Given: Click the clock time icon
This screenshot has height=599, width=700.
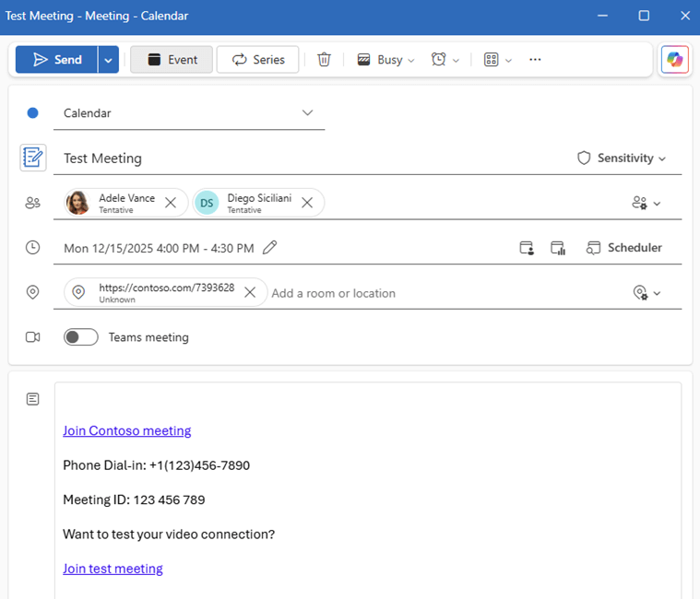Looking at the screenshot, I should (x=32, y=248).
